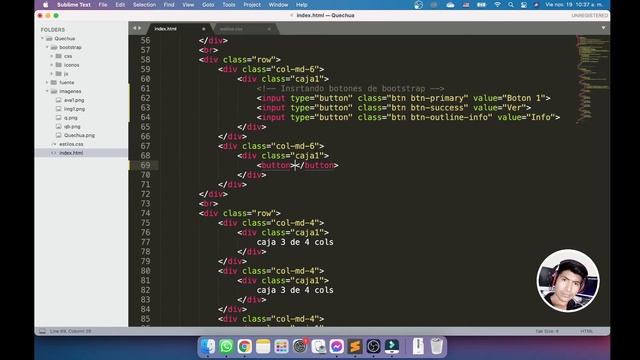Image resolution: width=640 pixels, height=360 pixels.
Task: Open Filmora from the dock
Action: (392, 347)
